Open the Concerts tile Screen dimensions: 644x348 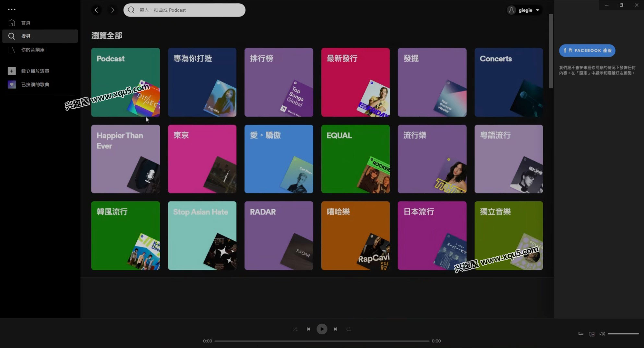point(509,82)
